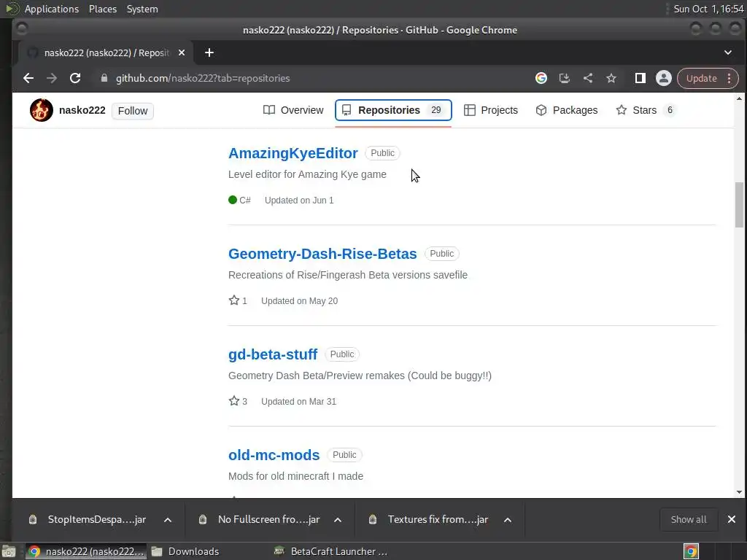
Task: Open the gd-beta-stuff repository
Action: point(273,354)
